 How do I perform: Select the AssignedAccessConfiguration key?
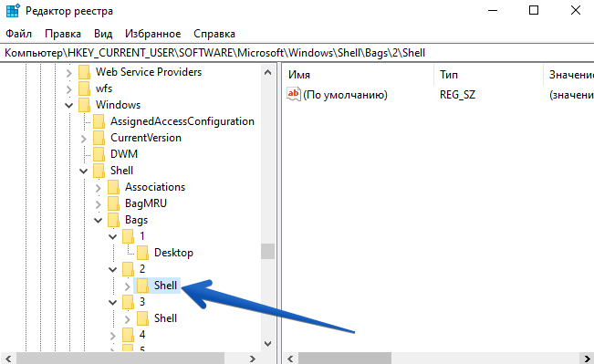182,121
